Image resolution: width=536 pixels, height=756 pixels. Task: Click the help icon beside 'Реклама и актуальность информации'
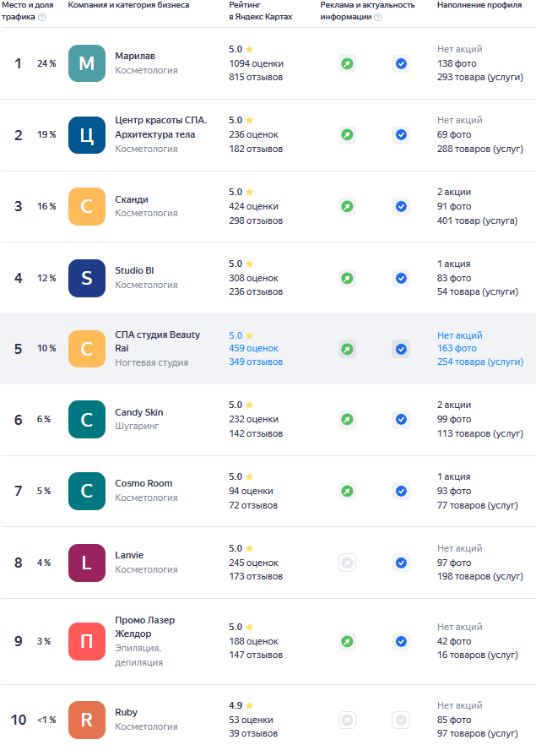click(377, 17)
